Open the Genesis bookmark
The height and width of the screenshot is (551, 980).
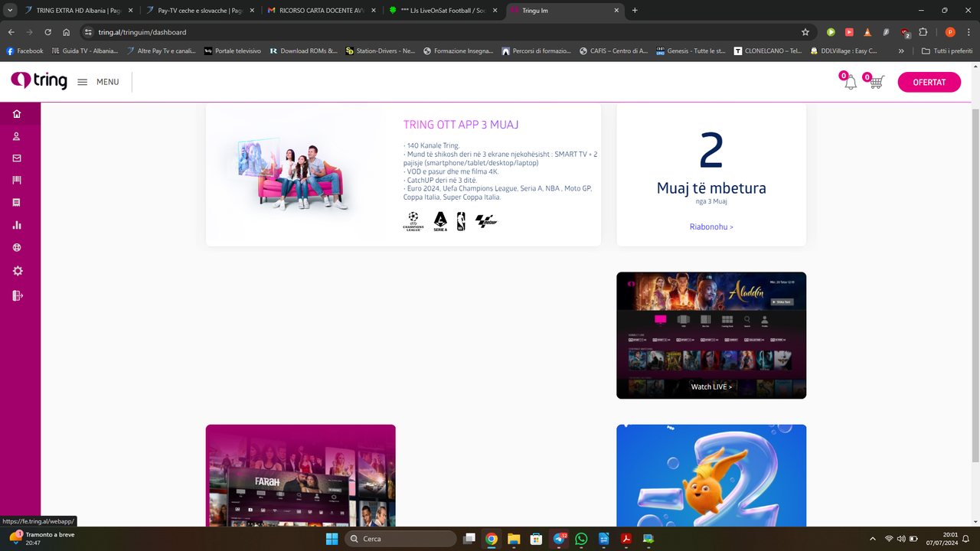691,51
